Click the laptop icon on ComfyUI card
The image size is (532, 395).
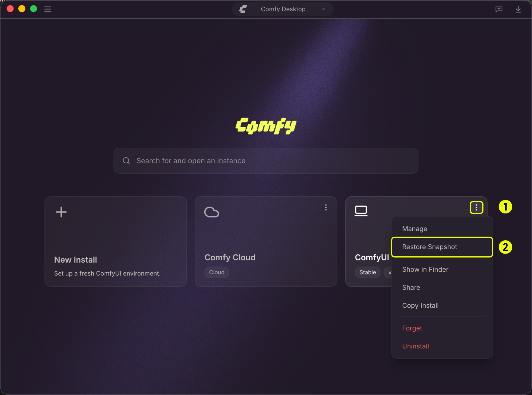pyautogui.click(x=361, y=211)
